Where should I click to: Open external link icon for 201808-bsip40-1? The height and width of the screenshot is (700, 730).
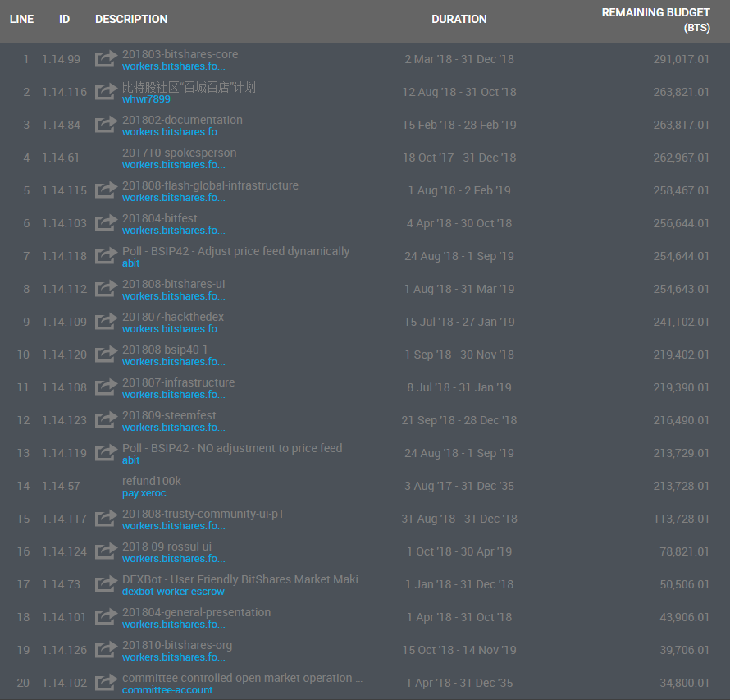click(x=106, y=354)
